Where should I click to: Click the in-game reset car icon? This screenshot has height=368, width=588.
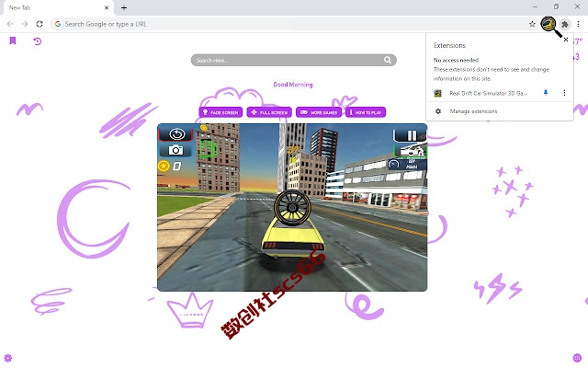click(x=176, y=133)
